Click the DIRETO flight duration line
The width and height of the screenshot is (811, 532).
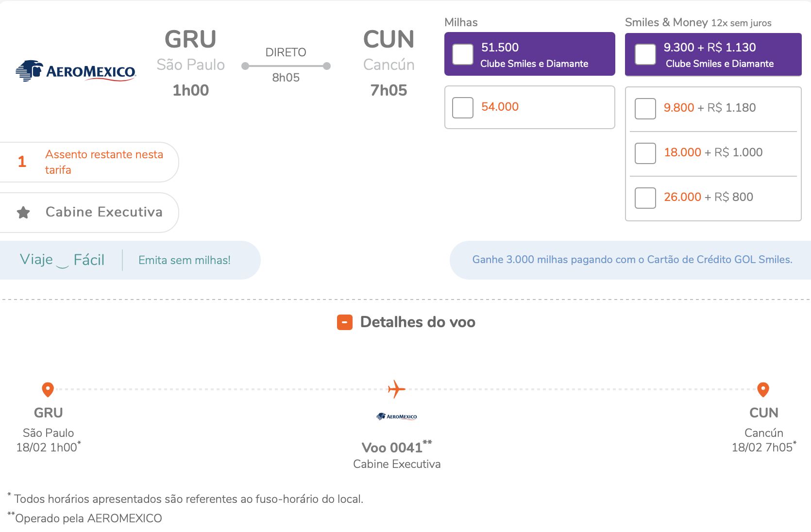286,66
